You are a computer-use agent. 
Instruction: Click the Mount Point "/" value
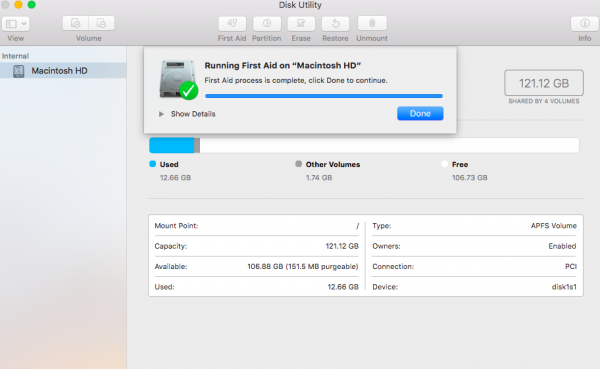(357, 226)
